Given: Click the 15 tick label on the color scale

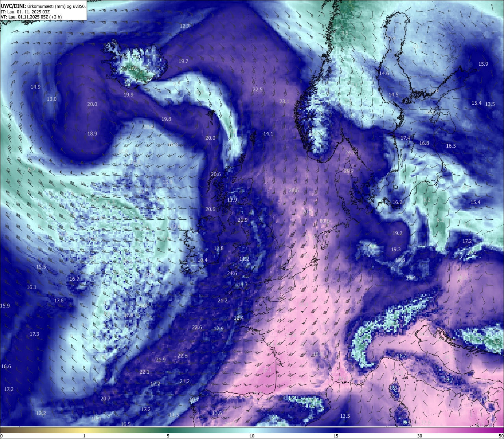Looking at the screenshot, I should pyautogui.click(x=336, y=436).
